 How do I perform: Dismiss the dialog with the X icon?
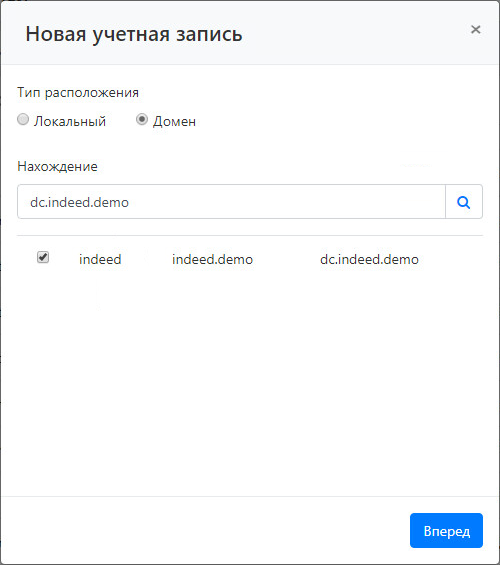pyautogui.click(x=476, y=30)
